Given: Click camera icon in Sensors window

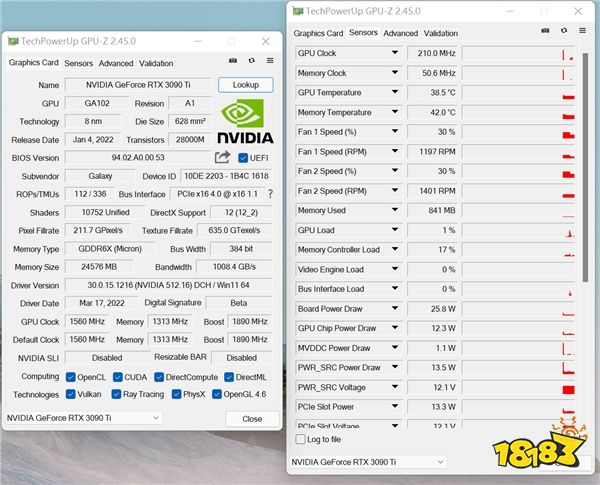Looking at the screenshot, I should pyautogui.click(x=545, y=30).
